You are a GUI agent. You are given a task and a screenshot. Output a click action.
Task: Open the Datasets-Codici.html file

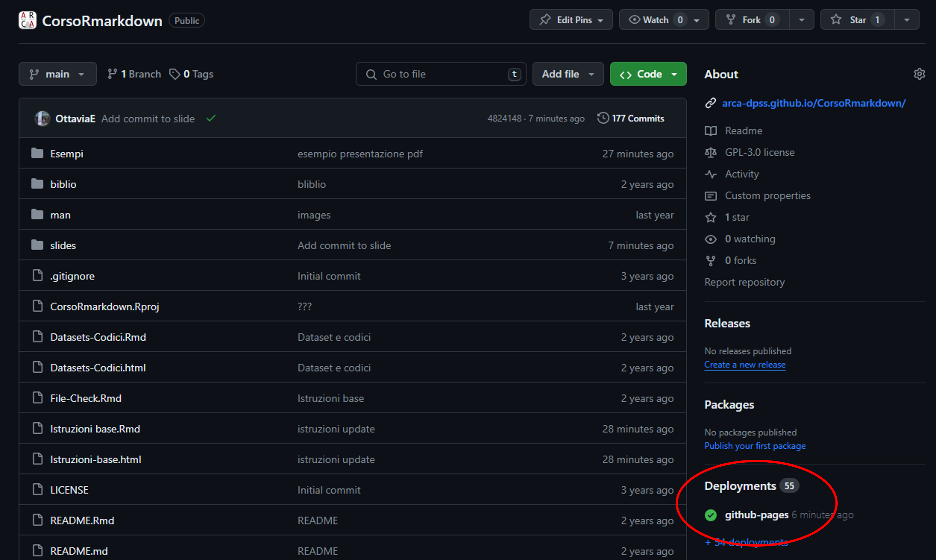[x=98, y=368]
